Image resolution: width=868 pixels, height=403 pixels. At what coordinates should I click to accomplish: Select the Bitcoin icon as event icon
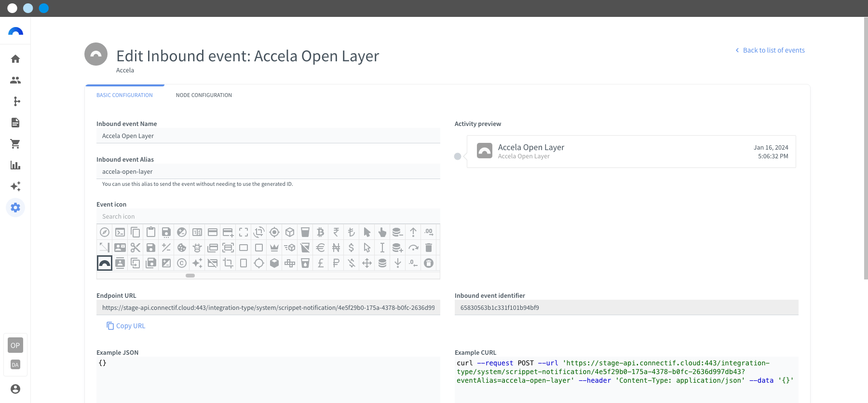321,232
